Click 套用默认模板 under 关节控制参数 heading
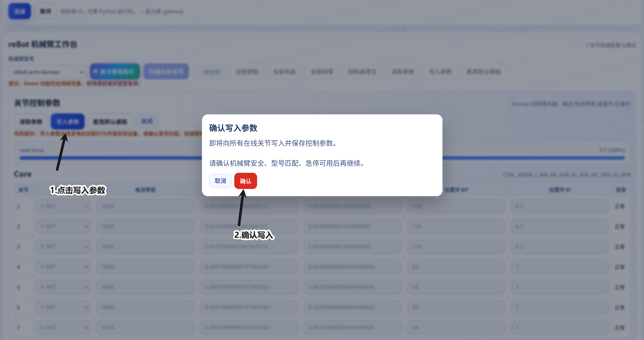 coord(110,122)
